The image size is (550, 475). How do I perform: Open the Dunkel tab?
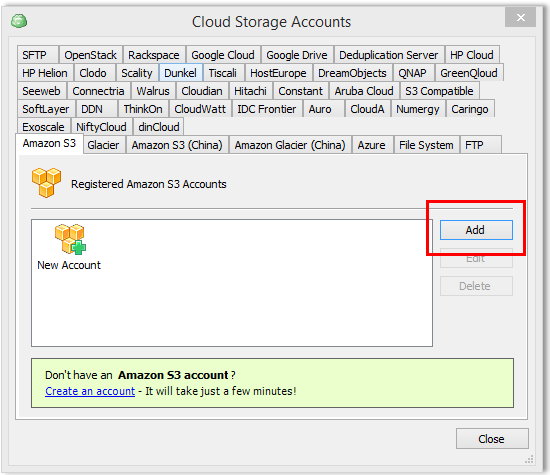pyautogui.click(x=180, y=73)
